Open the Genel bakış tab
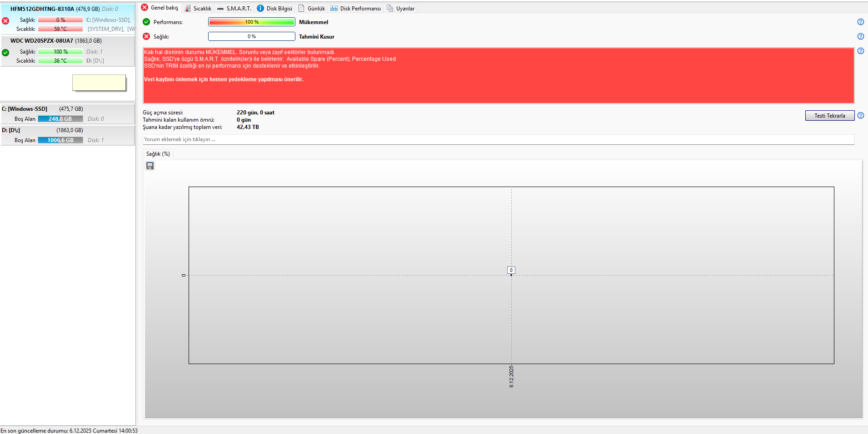 [x=160, y=8]
